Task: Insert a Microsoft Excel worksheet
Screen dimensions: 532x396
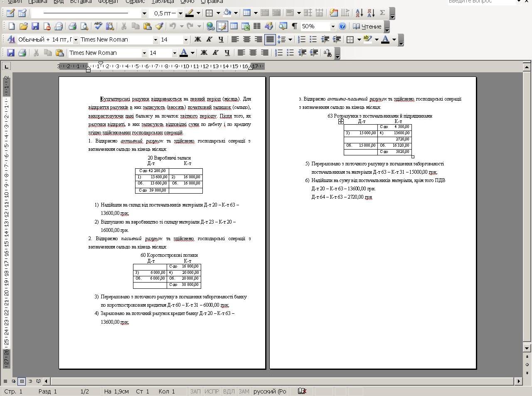Action: click(246, 26)
